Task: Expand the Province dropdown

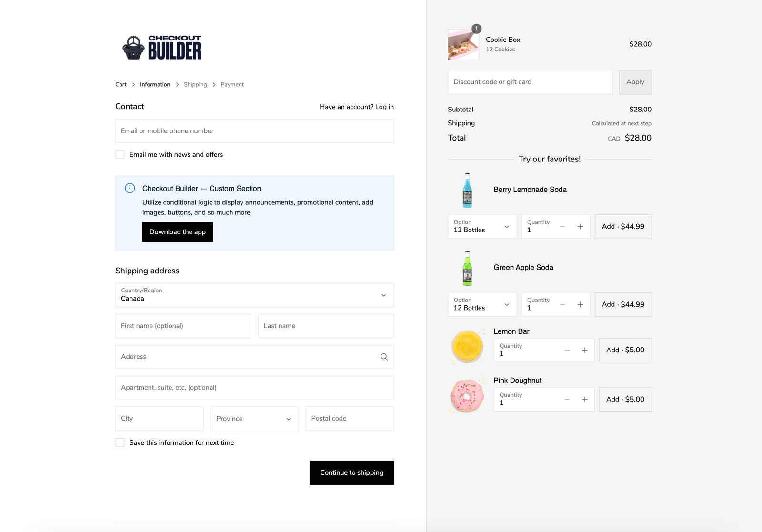Action: (254, 419)
